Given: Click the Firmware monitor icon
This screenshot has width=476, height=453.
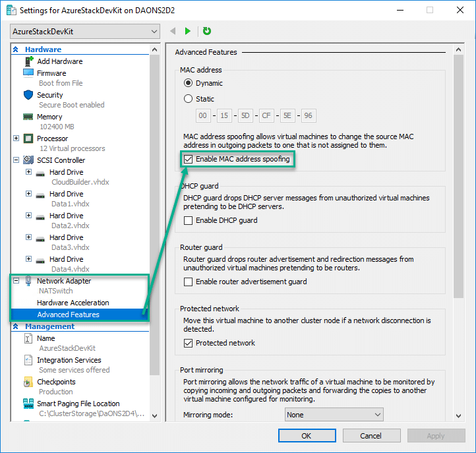Looking at the screenshot, I should [x=28, y=73].
